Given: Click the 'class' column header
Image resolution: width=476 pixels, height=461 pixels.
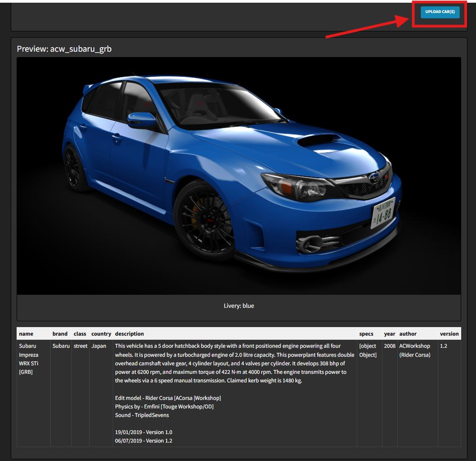Looking at the screenshot, I should pos(80,333).
